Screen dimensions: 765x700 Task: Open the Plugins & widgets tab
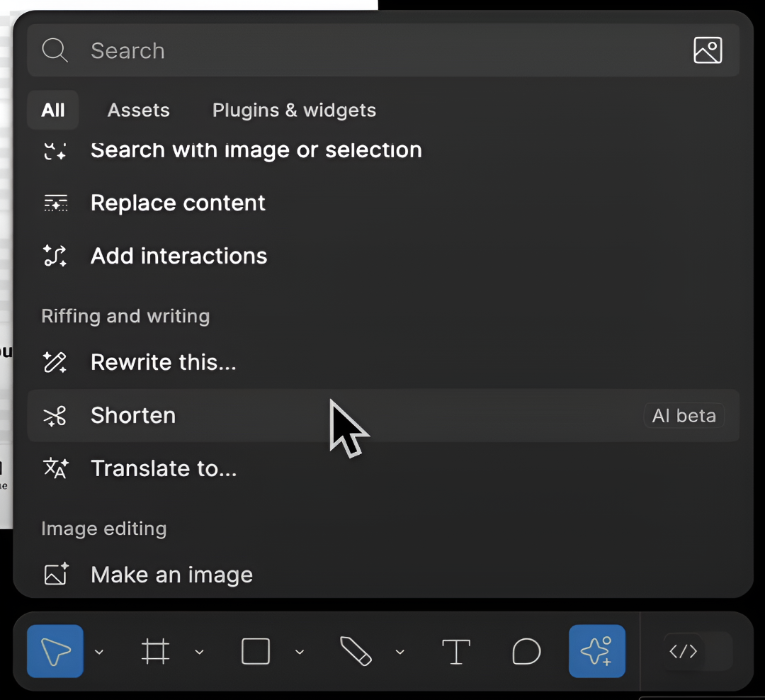[294, 110]
